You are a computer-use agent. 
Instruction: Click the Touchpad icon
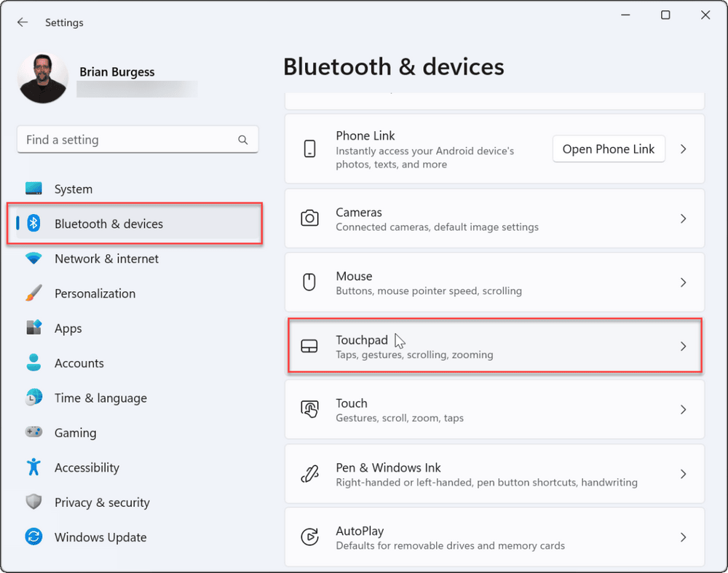click(x=309, y=347)
